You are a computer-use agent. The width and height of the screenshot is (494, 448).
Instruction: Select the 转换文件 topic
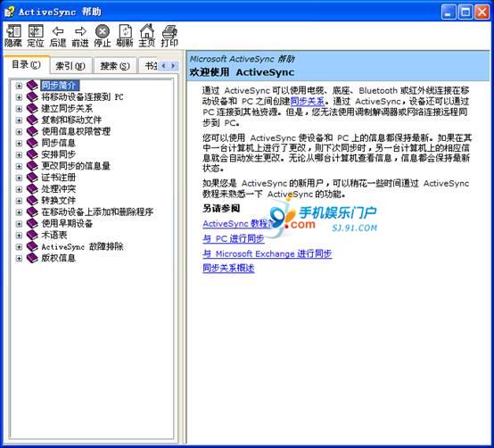(x=58, y=200)
